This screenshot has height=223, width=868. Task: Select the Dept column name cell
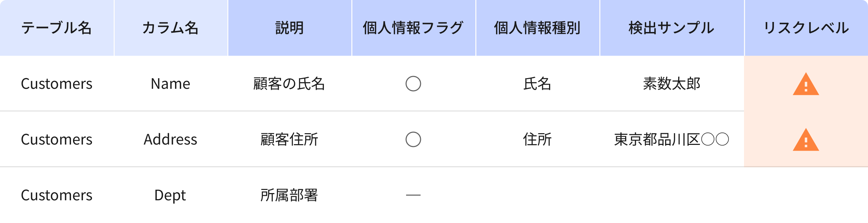click(170, 195)
